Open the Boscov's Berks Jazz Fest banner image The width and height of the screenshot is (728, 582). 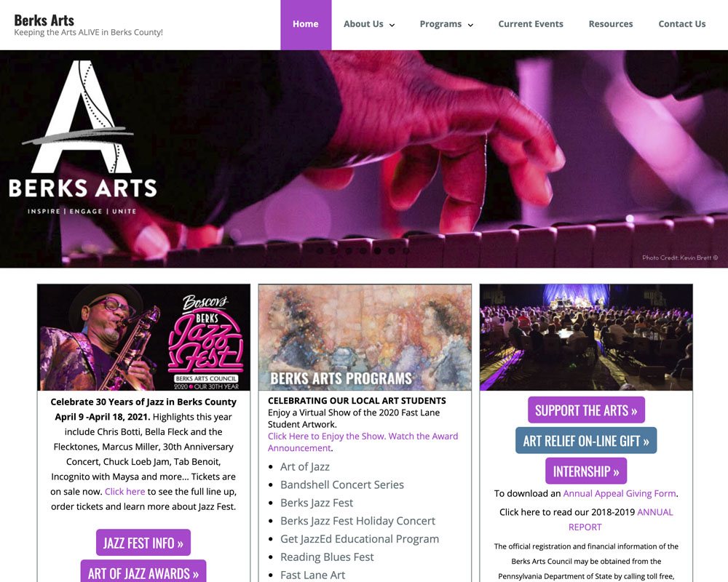point(144,338)
